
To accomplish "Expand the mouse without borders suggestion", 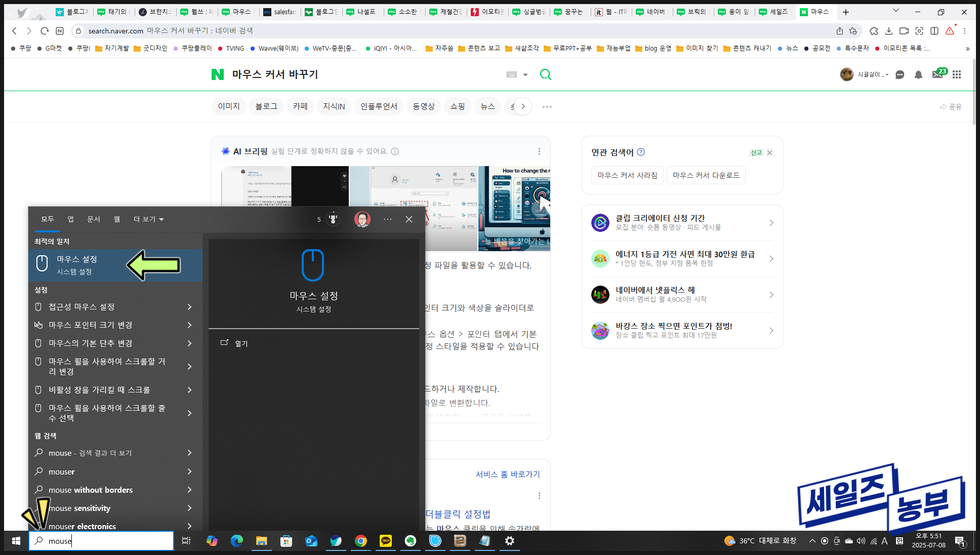I will pos(189,490).
